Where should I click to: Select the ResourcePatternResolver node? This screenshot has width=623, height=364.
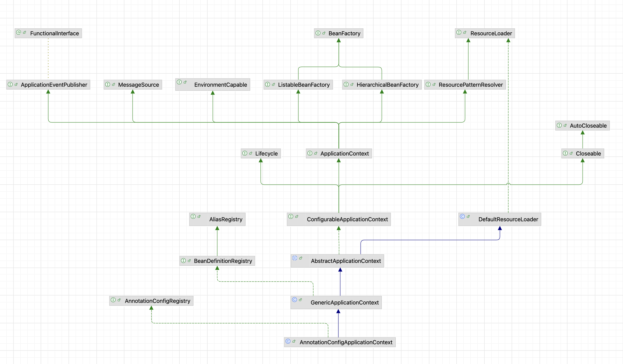[x=471, y=85]
